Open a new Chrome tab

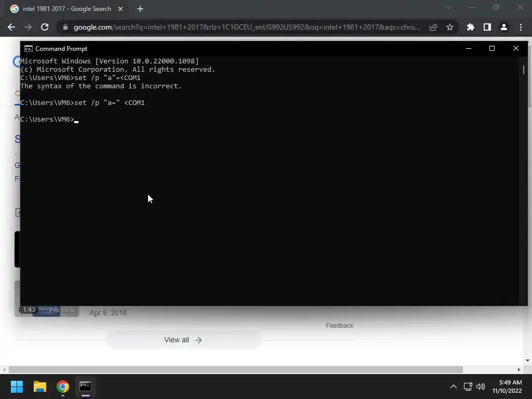tap(140, 9)
